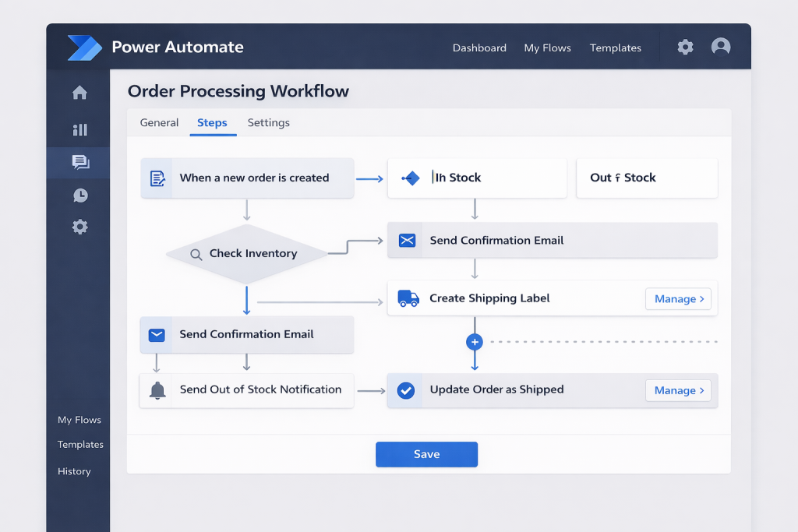Click the sidebar gear settings icon

pyautogui.click(x=79, y=227)
